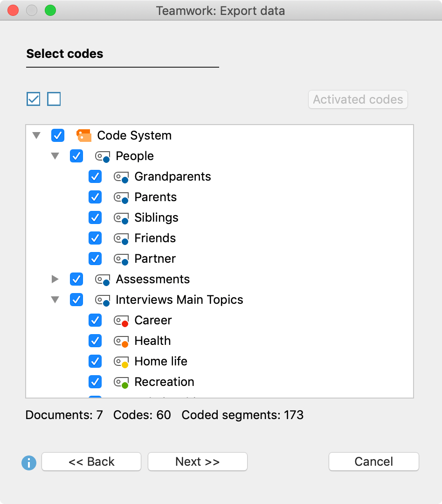Image resolution: width=442 pixels, height=504 pixels.
Task: Click the Code System folder icon
Action: pyautogui.click(x=84, y=136)
